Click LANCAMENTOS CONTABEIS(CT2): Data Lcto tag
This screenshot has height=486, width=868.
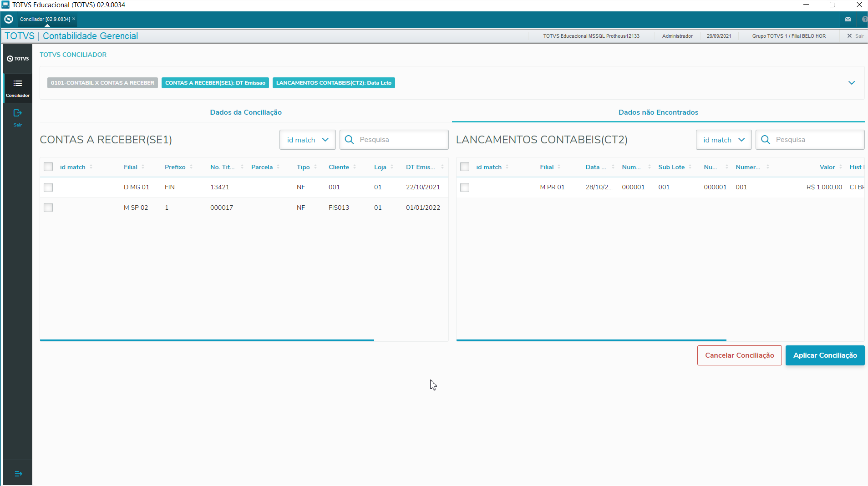334,83
